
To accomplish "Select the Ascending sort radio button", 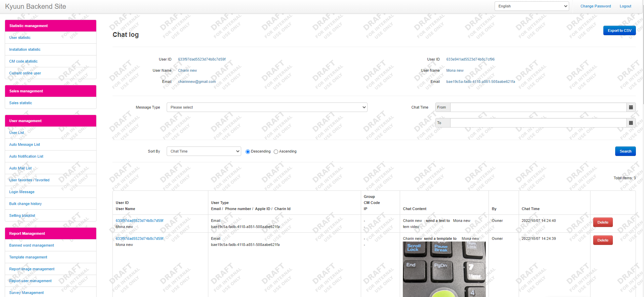I will [276, 152].
